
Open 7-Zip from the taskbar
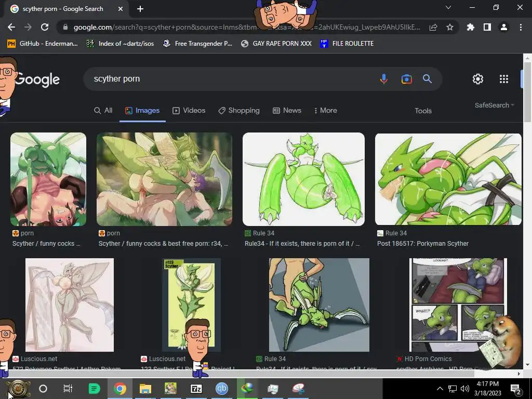point(196,389)
